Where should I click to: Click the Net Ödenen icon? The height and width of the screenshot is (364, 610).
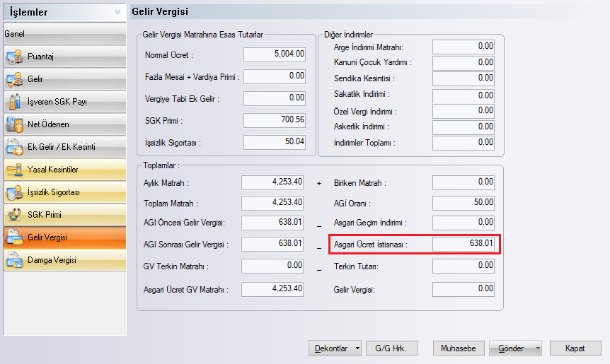[15, 124]
